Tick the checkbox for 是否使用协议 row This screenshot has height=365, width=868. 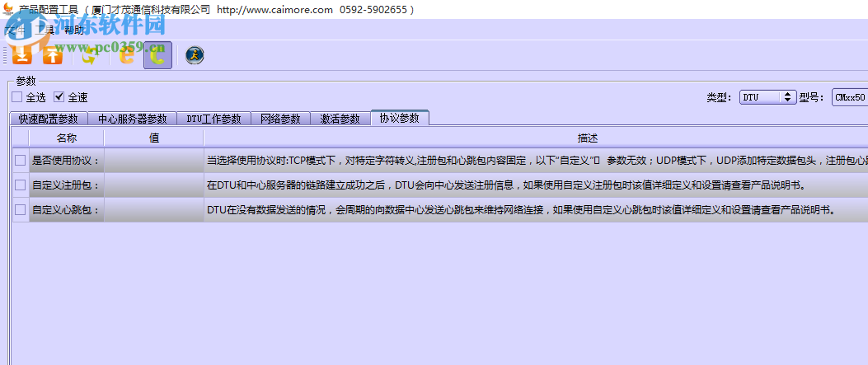pos(21,161)
